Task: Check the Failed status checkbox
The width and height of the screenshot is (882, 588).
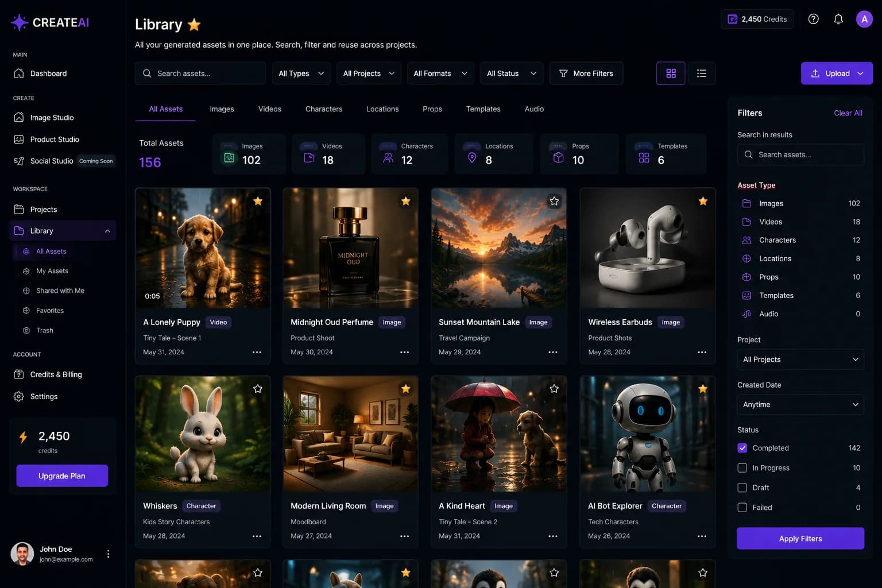Action: coord(742,508)
